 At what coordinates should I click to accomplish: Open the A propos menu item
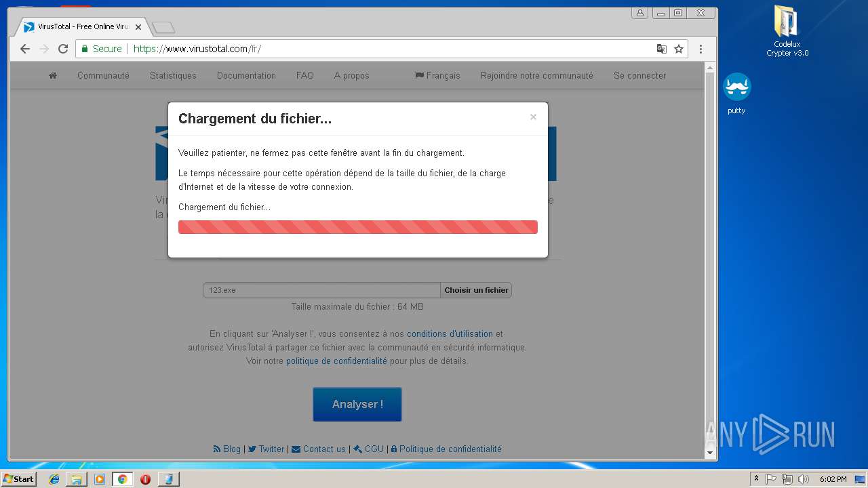tap(352, 76)
